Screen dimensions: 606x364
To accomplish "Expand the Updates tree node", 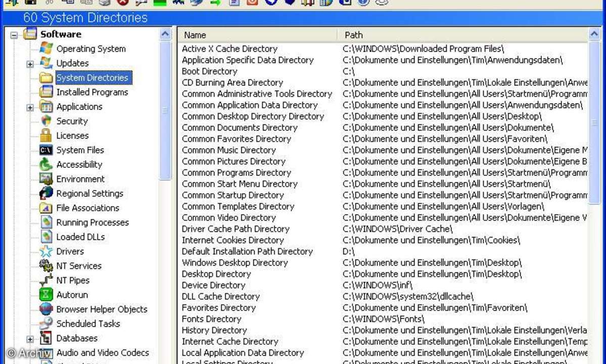I will click(30, 64).
